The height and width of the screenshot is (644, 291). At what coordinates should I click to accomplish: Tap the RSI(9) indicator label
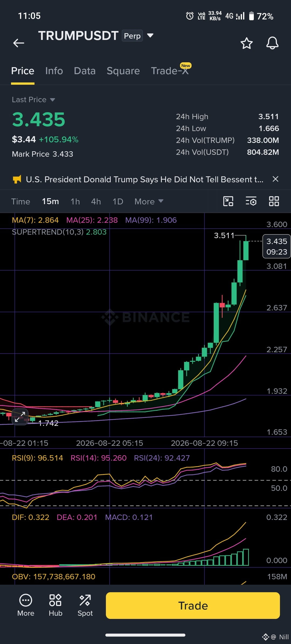point(37,458)
